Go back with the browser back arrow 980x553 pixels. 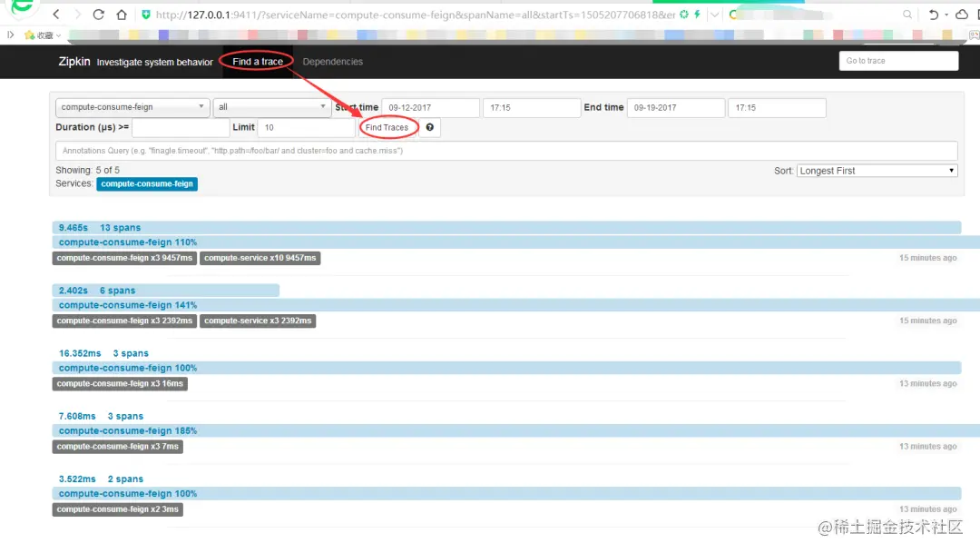click(x=56, y=14)
